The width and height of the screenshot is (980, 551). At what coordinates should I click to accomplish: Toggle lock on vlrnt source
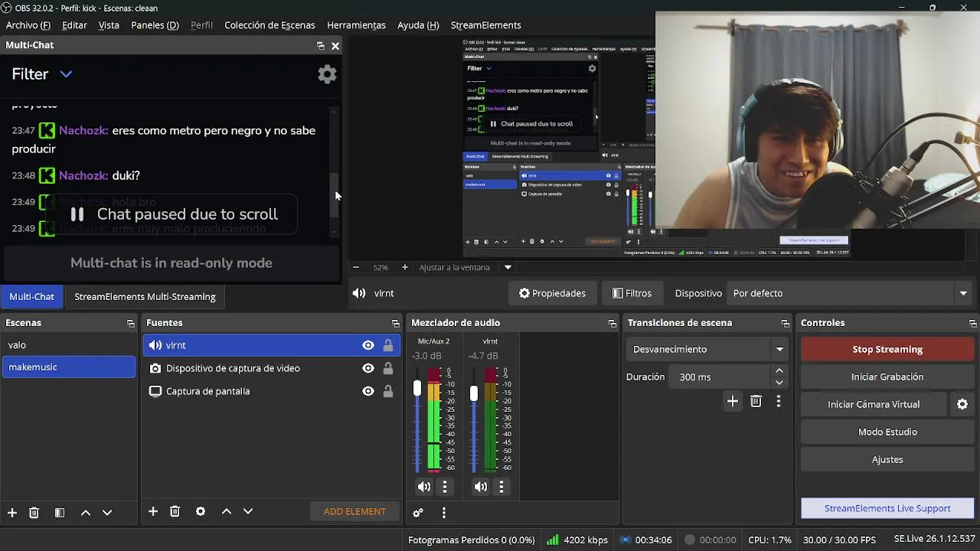(x=388, y=345)
